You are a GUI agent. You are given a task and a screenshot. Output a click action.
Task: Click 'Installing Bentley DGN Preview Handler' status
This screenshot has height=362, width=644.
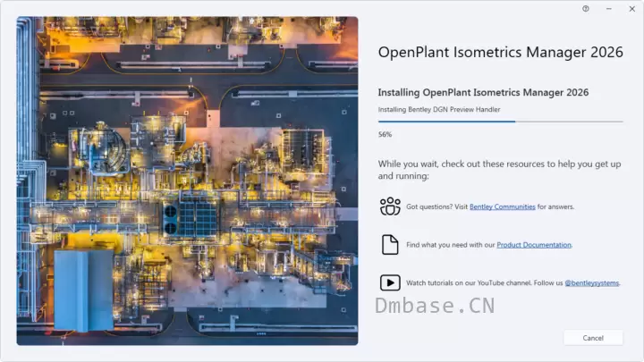[x=439, y=110]
